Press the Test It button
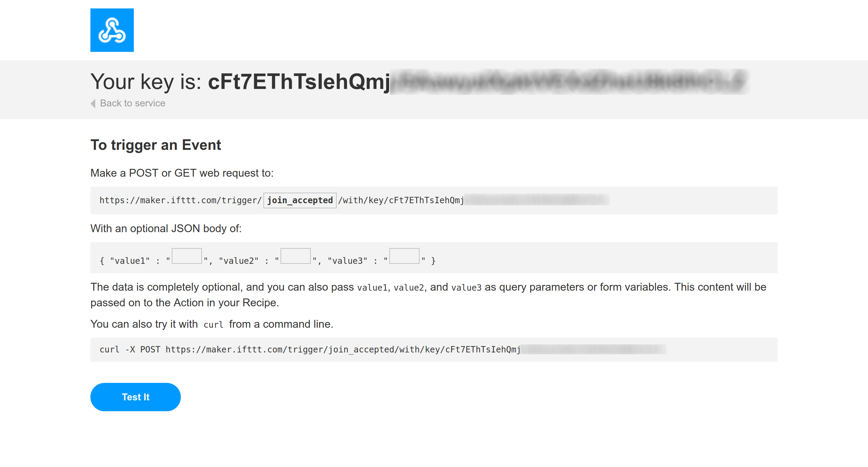 136,397
